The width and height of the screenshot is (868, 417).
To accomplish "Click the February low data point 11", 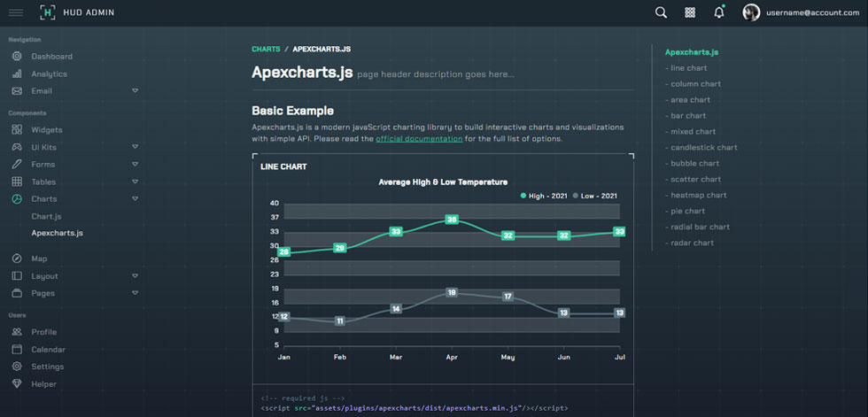I will click(340, 320).
